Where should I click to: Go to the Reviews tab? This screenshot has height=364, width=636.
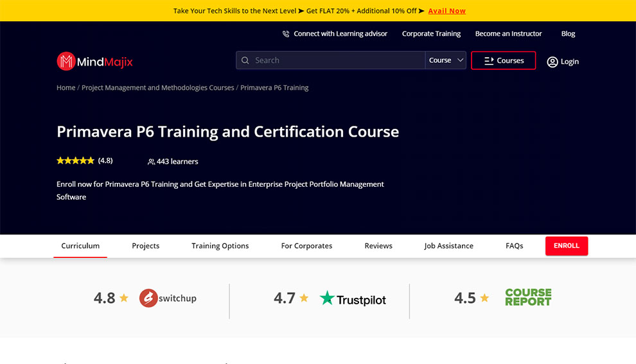pos(378,246)
